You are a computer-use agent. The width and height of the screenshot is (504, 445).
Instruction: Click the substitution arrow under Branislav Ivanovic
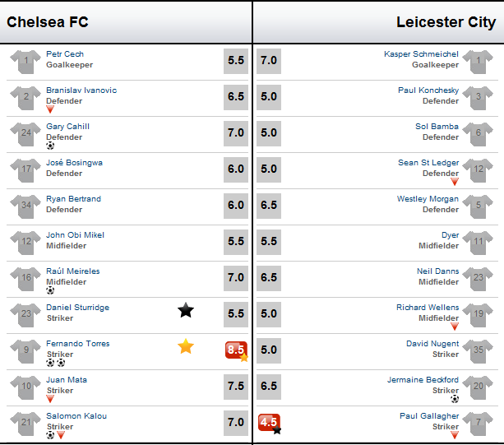[50, 109]
